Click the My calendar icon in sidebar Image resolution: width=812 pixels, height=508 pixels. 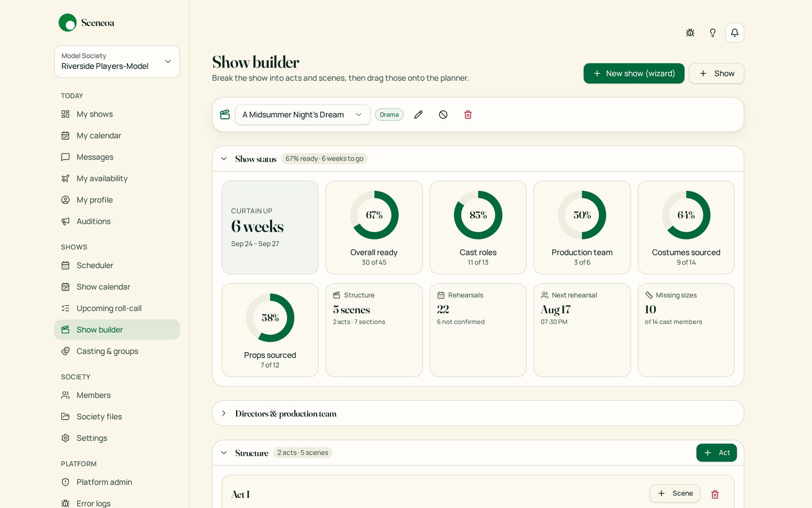(65, 136)
